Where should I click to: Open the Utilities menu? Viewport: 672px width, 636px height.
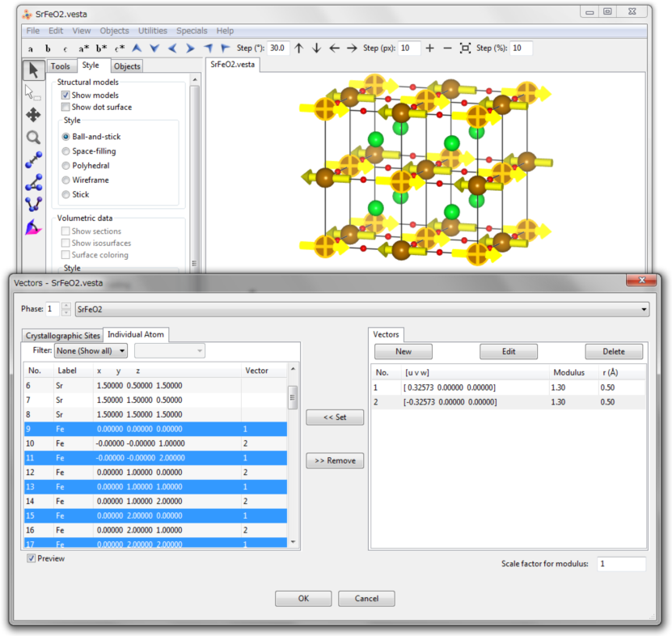point(153,31)
